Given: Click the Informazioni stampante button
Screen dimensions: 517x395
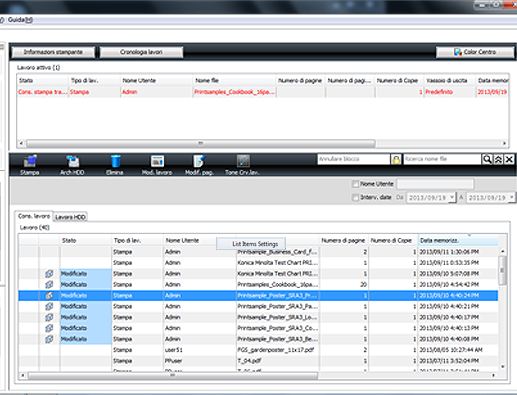Looking at the screenshot, I should coord(53,52).
